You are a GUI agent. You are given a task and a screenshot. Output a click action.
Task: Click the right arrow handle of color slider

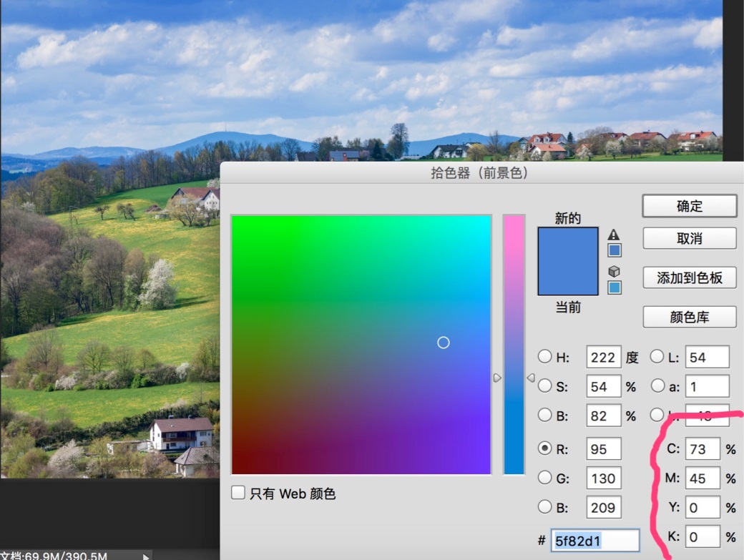(x=531, y=378)
